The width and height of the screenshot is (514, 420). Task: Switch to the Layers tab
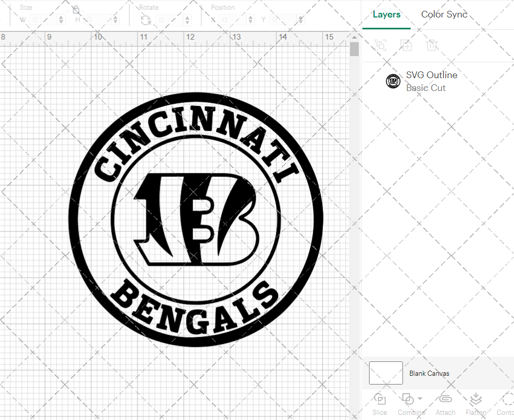387,14
